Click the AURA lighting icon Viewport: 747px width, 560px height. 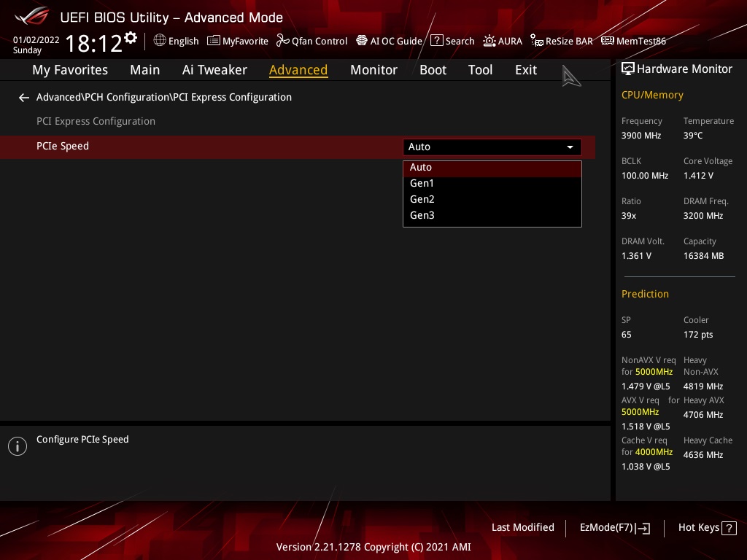(489, 41)
